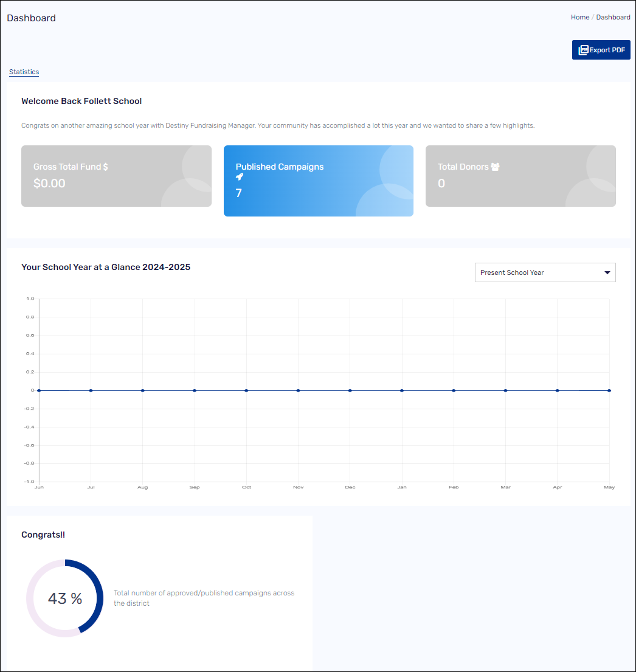Click the PDF icon on Export button
636x672 pixels.
[x=583, y=50]
